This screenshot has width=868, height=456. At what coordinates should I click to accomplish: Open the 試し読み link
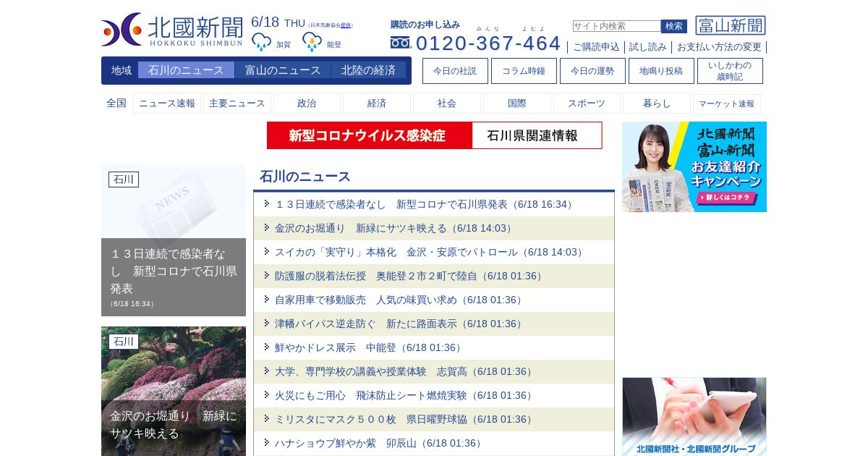pyautogui.click(x=648, y=47)
